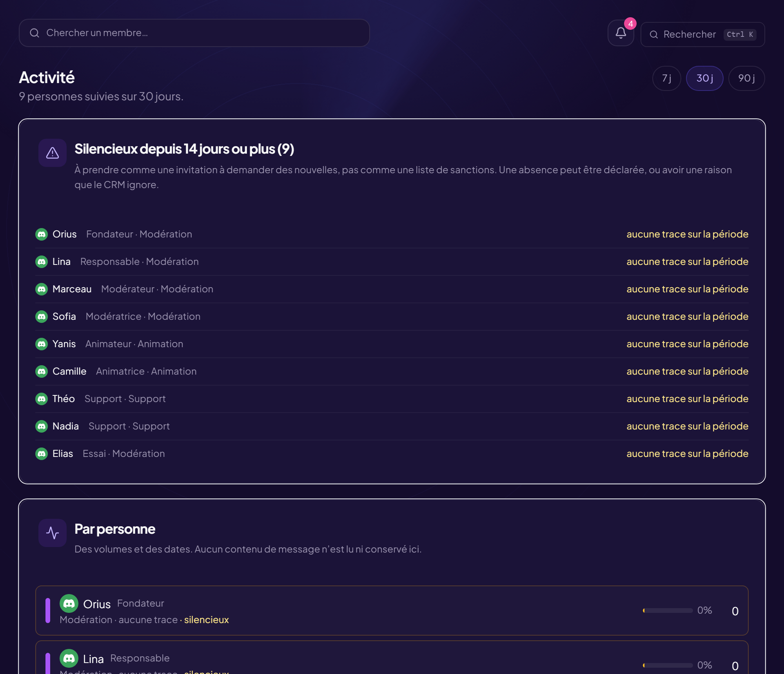
Task: Open the Orius Fondateur person card
Action: [392, 611]
